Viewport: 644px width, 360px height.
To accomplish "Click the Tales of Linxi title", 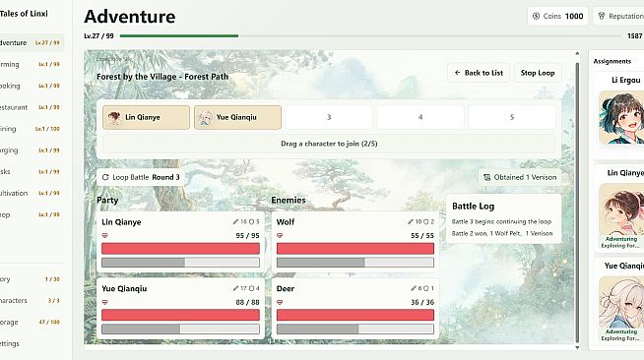I will pyautogui.click(x=24, y=14).
